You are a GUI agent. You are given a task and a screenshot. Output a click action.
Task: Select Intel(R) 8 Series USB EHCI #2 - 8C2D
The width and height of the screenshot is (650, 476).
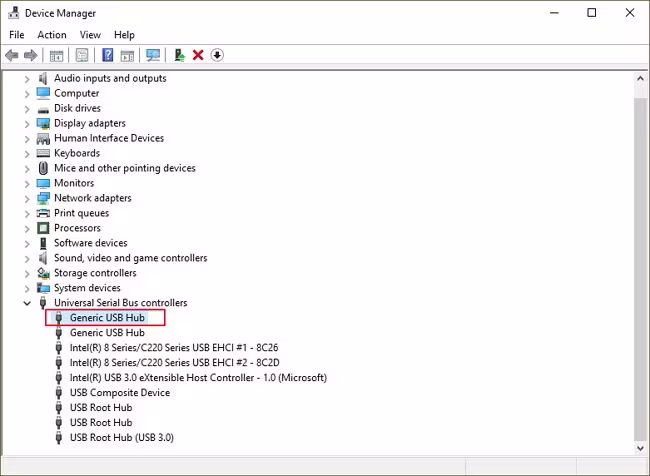point(175,362)
